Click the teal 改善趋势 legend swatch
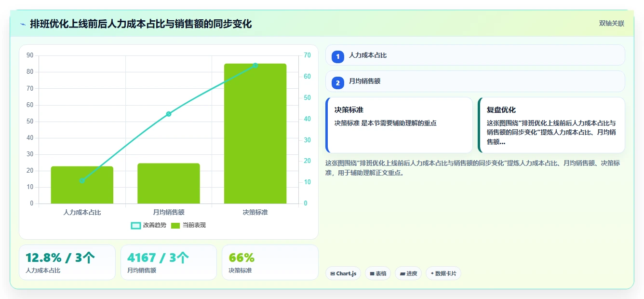 pos(136,225)
